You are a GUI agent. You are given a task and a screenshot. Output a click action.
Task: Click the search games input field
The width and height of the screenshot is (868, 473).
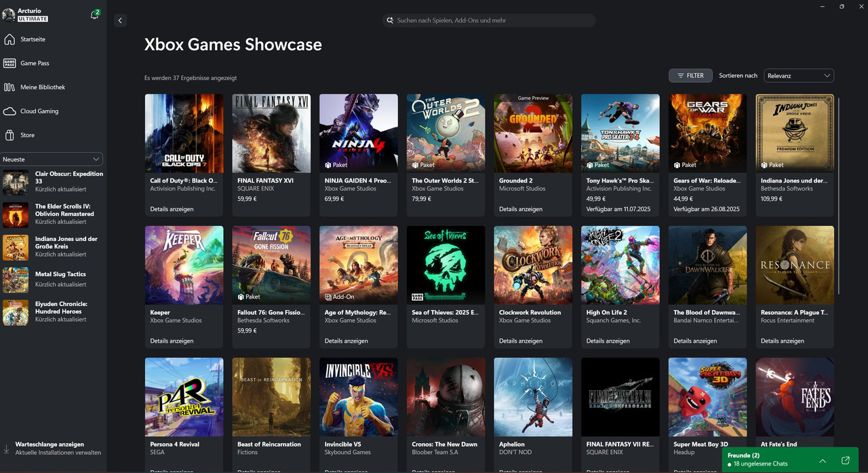click(489, 20)
